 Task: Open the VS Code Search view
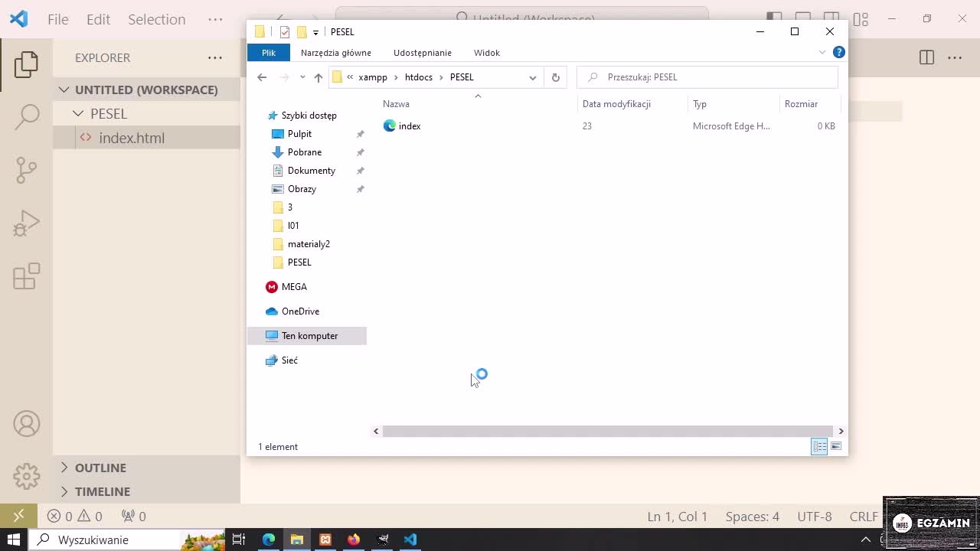(26, 117)
